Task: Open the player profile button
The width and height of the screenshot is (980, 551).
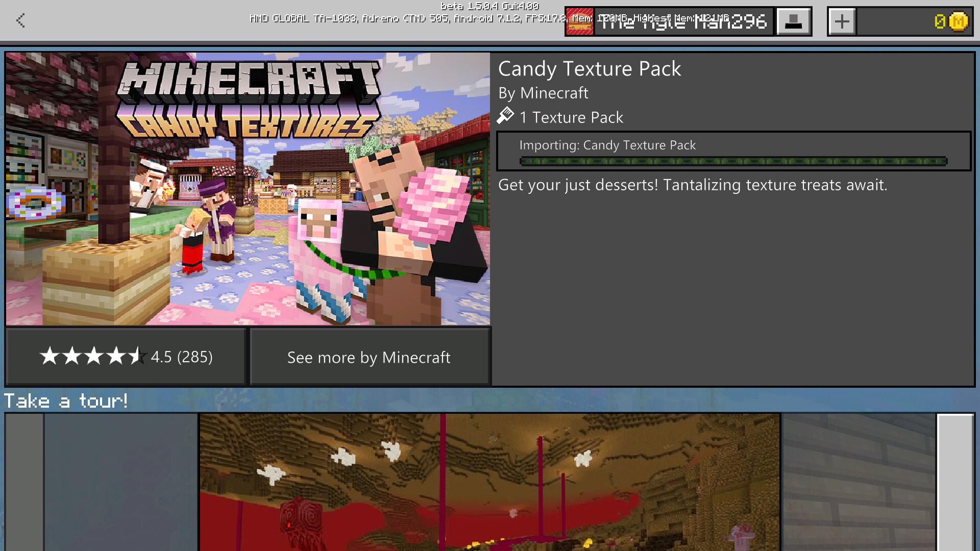Action: click(794, 21)
